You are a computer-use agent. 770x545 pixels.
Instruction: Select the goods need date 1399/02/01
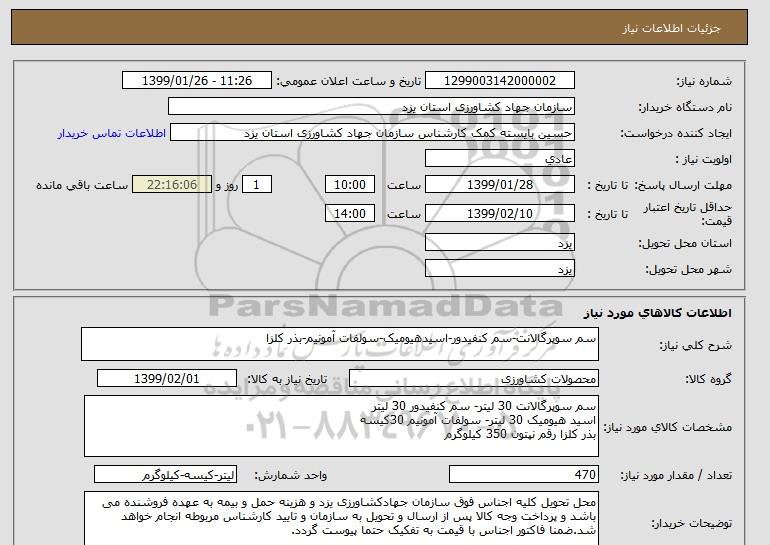pos(167,379)
